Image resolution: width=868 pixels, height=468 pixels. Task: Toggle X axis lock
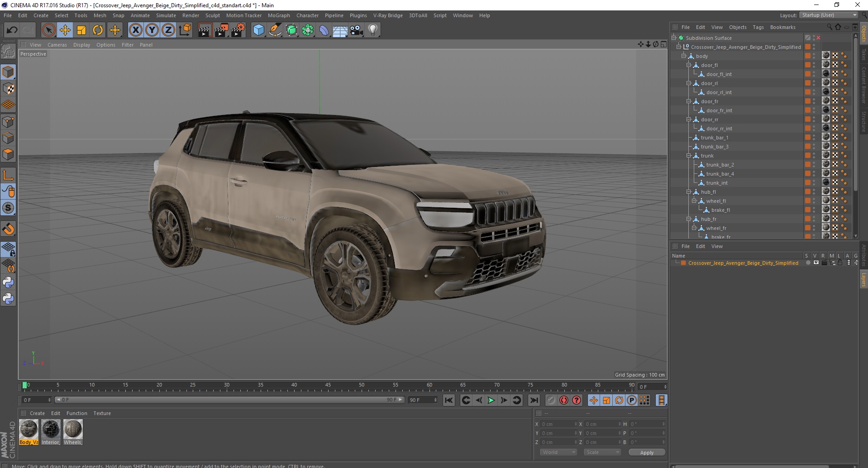point(135,30)
